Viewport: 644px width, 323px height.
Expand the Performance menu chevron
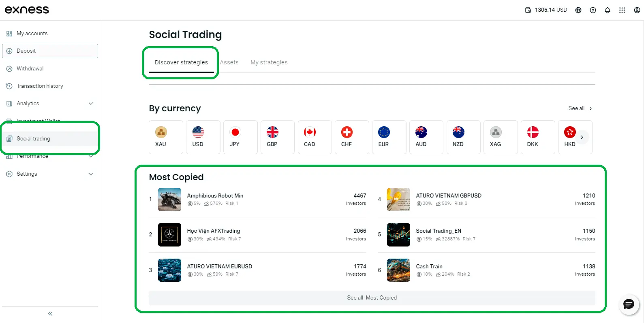pyautogui.click(x=91, y=156)
